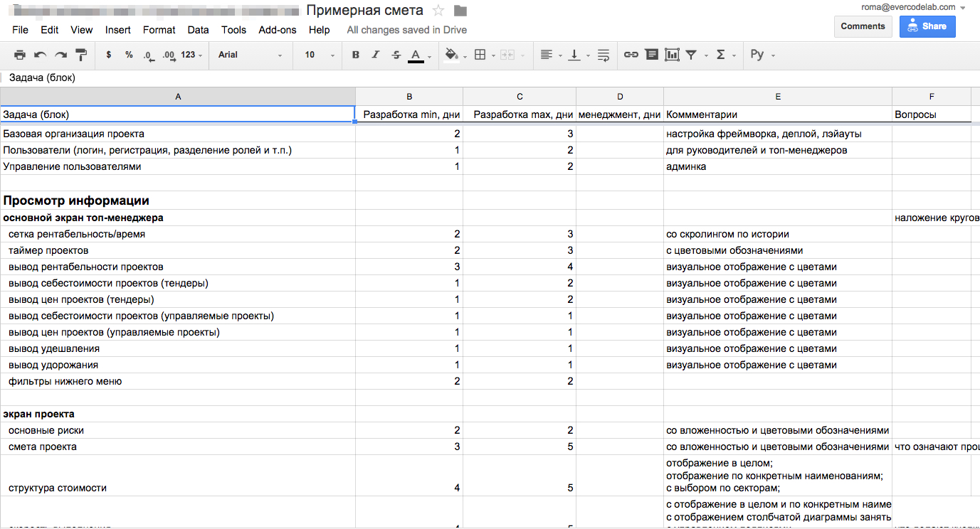Screen dimensions: 980x529
Task: Open the font size 10 dropdown
Action: tap(317, 55)
